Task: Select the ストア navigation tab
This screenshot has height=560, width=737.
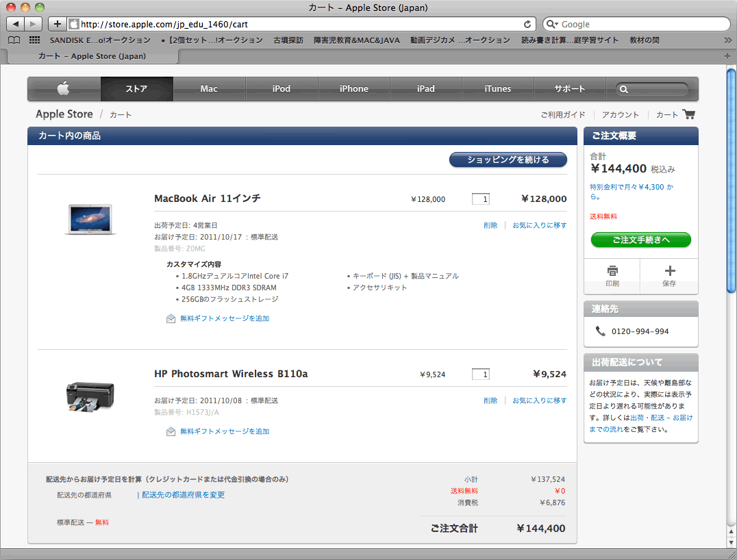Action: pyautogui.click(x=137, y=89)
